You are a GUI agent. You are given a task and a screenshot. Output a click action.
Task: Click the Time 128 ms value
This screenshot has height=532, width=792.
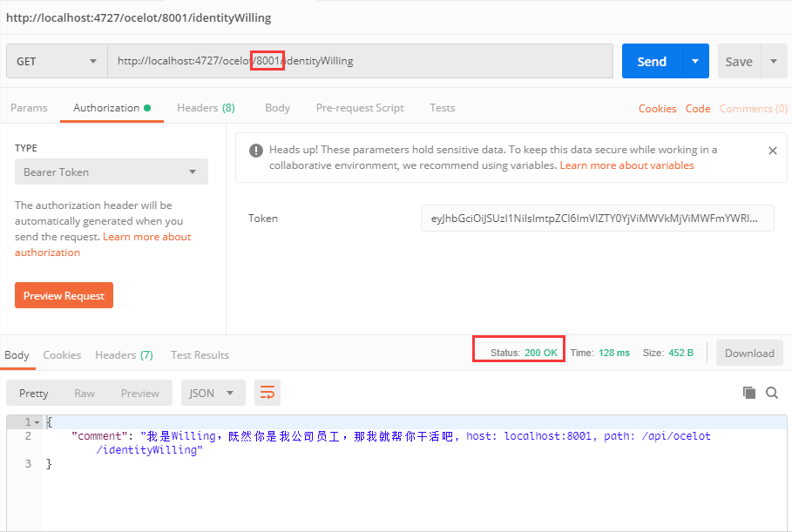(613, 353)
